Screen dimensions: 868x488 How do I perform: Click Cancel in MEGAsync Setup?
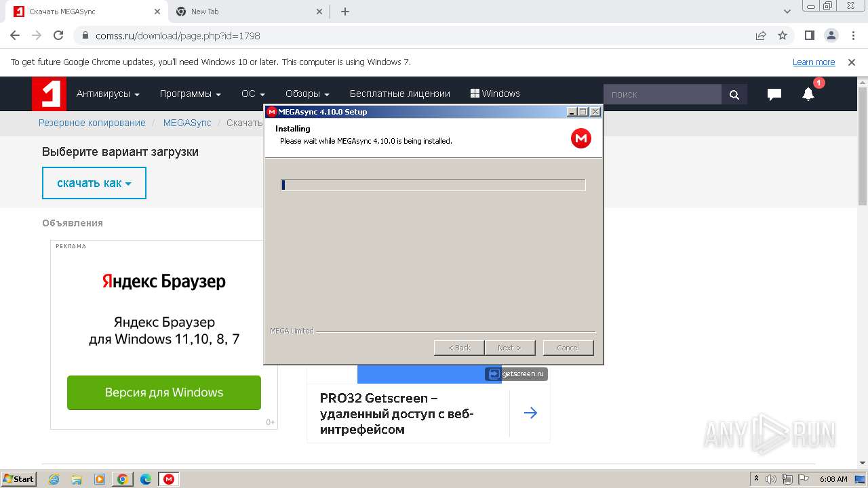(568, 348)
